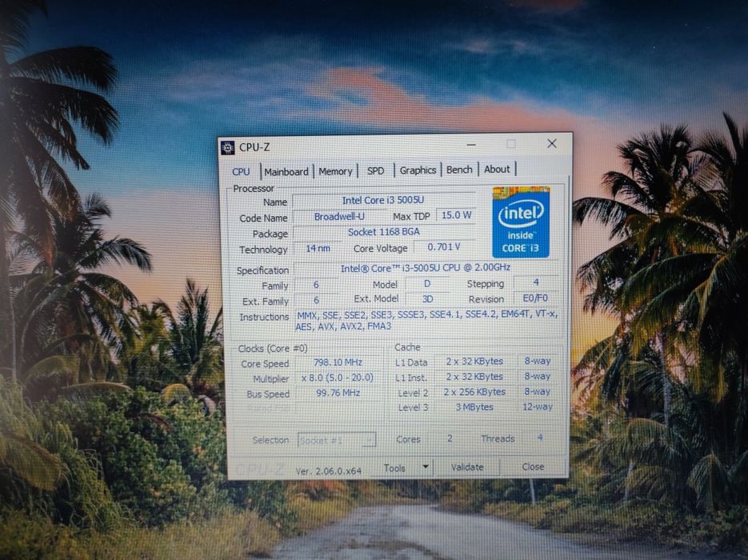This screenshot has height=560, width=748.
Task: Switch to the Graphics tab
Action: tap(418, 170)
